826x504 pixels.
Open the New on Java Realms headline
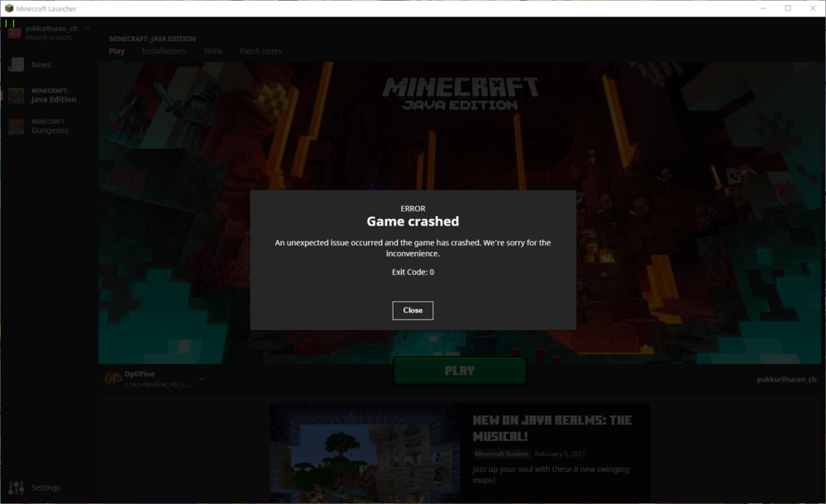[x=552, y=428]
